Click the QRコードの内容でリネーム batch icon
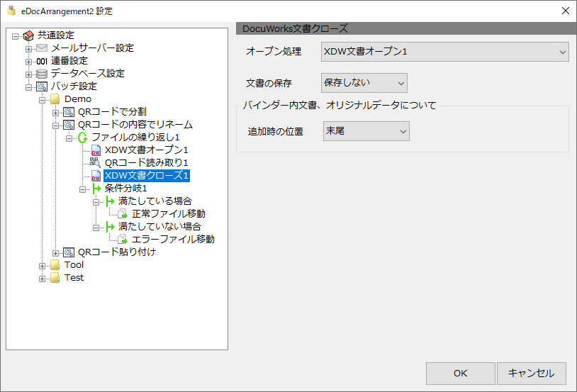The width and height of the screenshot is (577, 392). click(x=69, y=125)
